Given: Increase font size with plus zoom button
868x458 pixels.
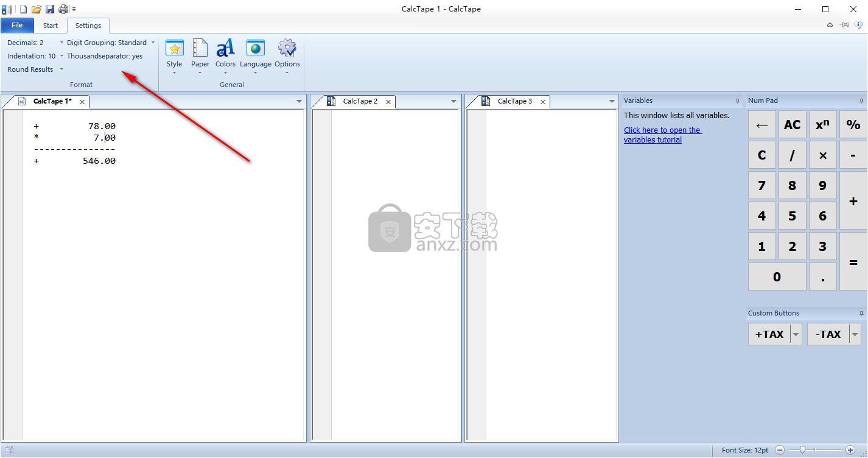Looking at the screenshot, I should coord(850,450).
